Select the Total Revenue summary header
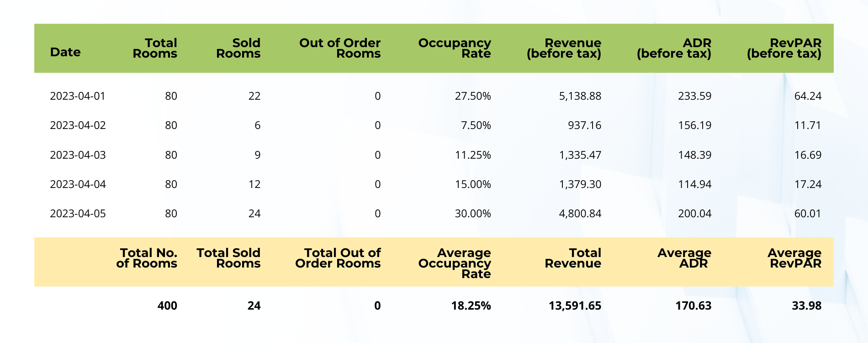The width and height of the screenshot is (868, 343). 573,258
